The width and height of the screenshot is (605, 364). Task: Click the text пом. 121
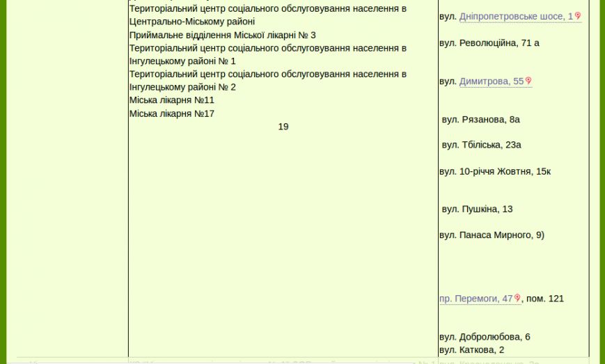(x=545, y=299)
